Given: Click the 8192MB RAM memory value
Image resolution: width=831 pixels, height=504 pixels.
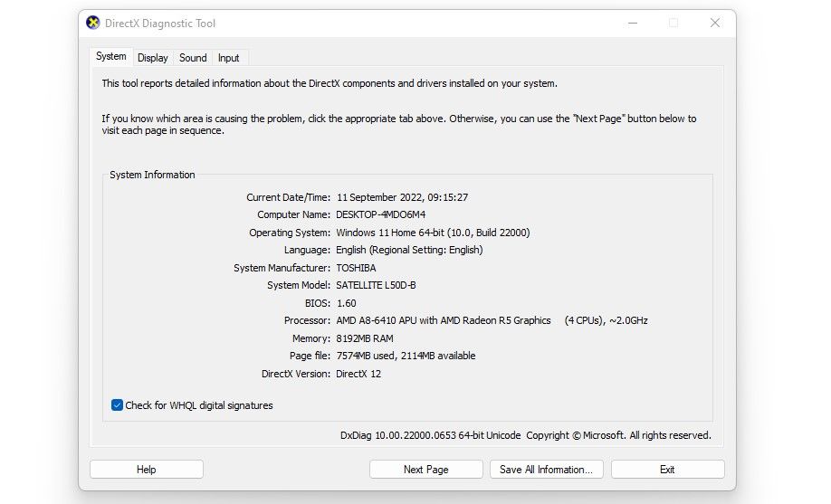Looking at the screenshot, I should pyautogui.click(x=365, y=338).
